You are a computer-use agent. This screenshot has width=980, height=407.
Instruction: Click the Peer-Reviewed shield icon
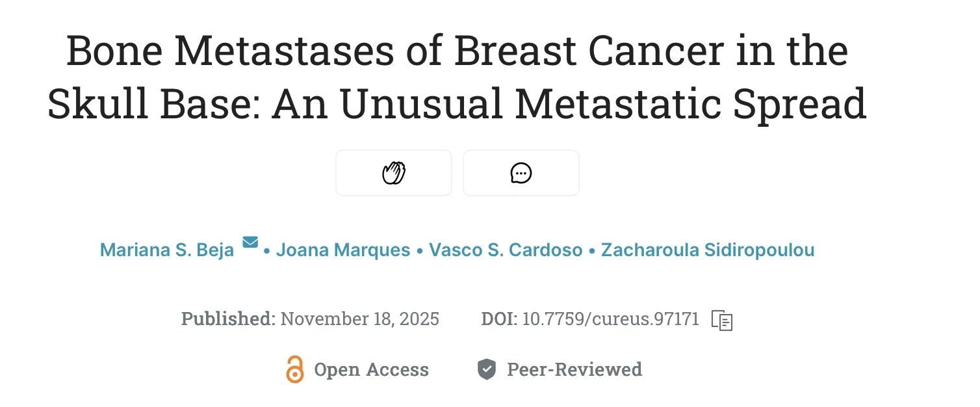[487, 369]
